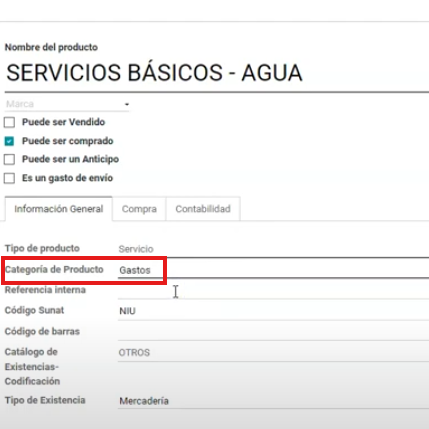Select the Tipo de producto Servicio field
Viewport: 429px width, 429px height.
(273, 249)
